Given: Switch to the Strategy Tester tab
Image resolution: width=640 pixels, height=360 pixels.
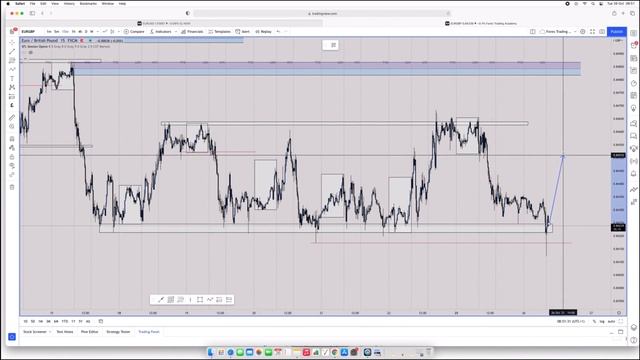Looking at the screenshot, I should [x=118, y=332].
